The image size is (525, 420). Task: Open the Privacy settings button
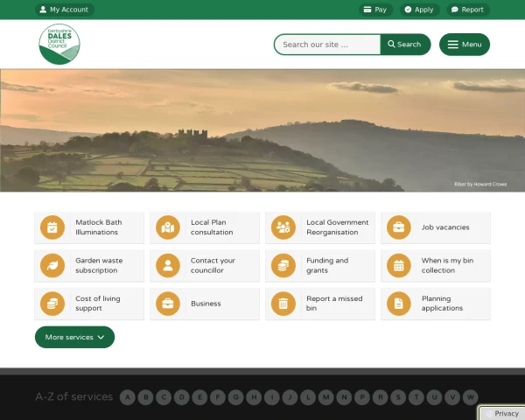502,413
